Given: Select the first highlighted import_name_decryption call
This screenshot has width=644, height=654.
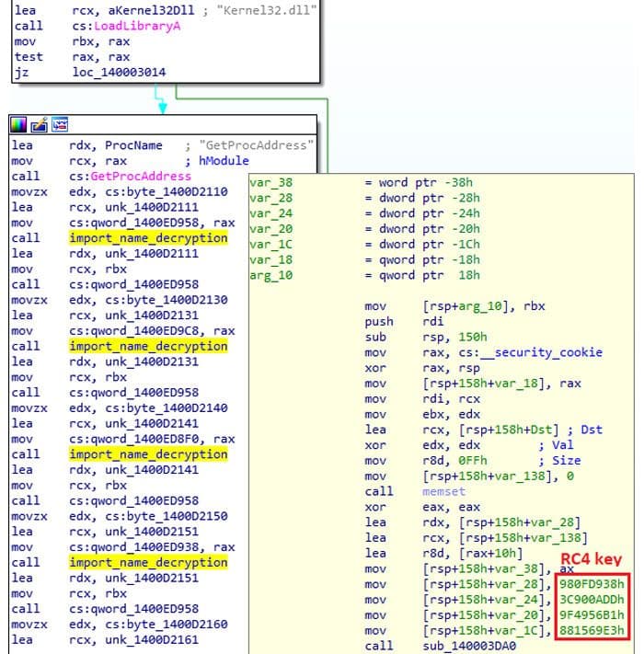Looking at the screenshot, I should point(147,238).
